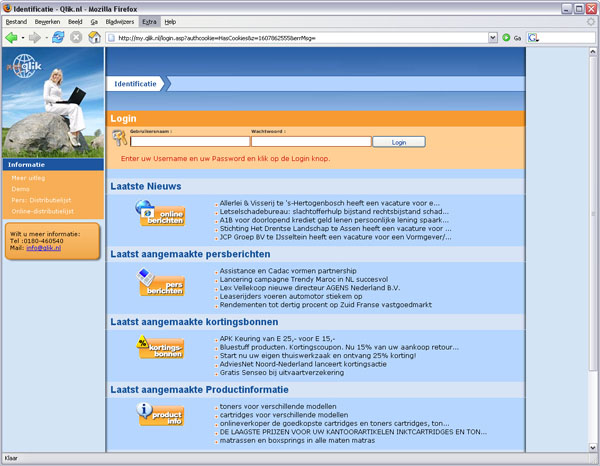
Task: Focus the Wachtwoord password field
Action: point(310,142)
